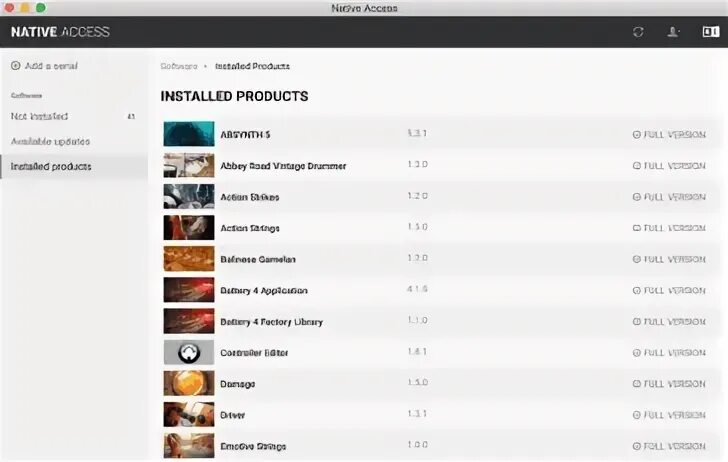The image size is (728, 462).
Task: Open Damage product thumbnail
Action: [189, 383]
